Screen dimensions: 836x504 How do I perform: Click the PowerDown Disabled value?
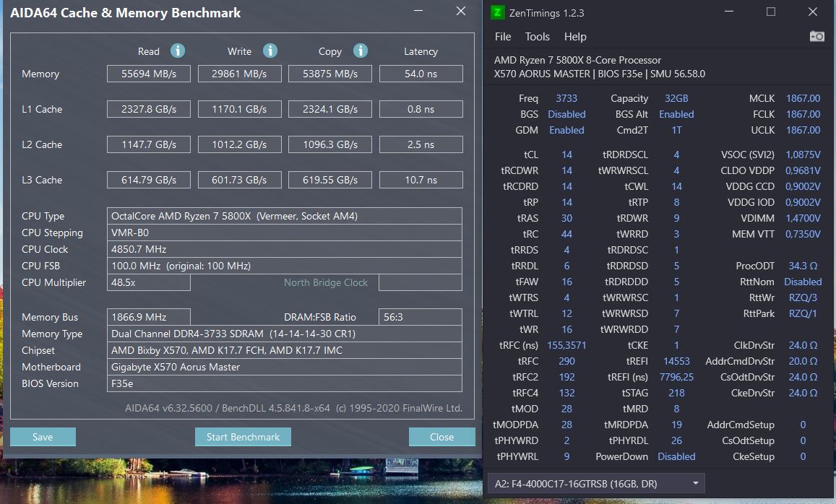676,456
